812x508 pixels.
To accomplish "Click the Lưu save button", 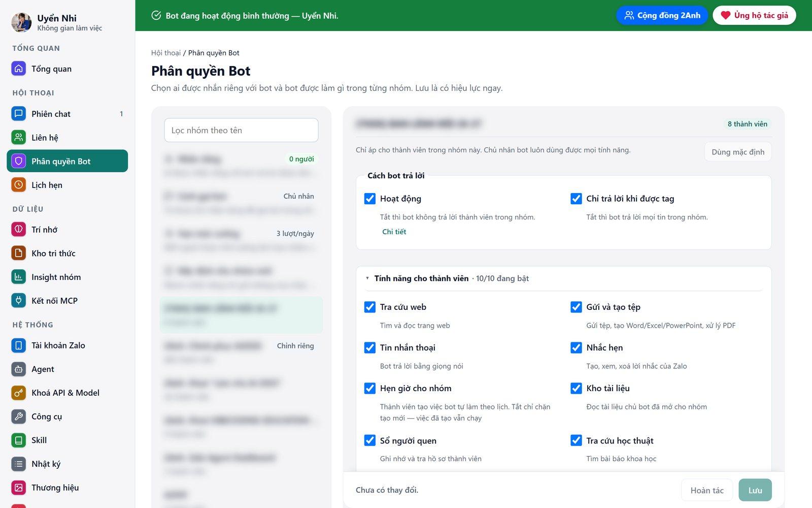I will 755,490.
